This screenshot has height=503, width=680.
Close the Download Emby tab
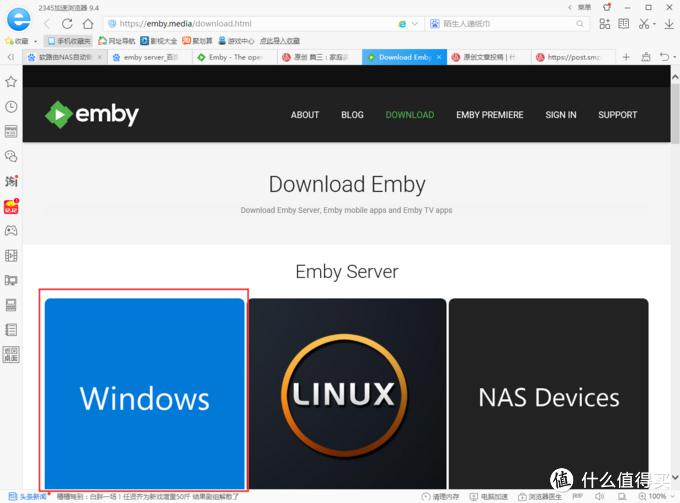point(439,57)
